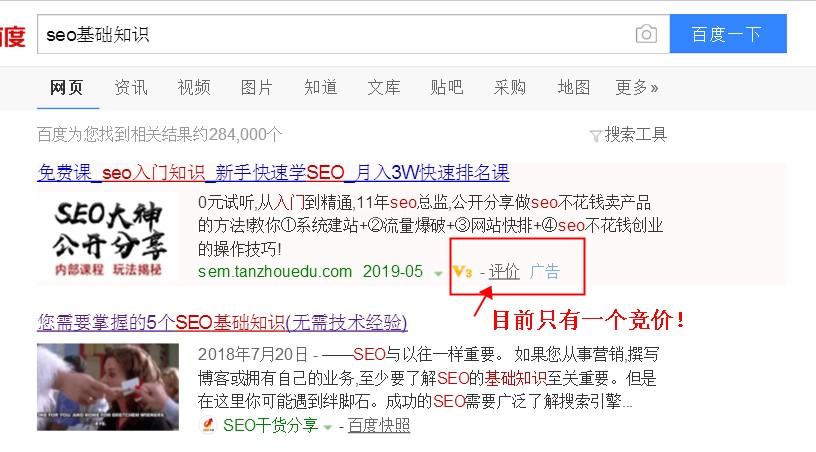Click the SEO干货分享 source avatar icon
This screenshot has height=452, width=816.
[208, 425]
